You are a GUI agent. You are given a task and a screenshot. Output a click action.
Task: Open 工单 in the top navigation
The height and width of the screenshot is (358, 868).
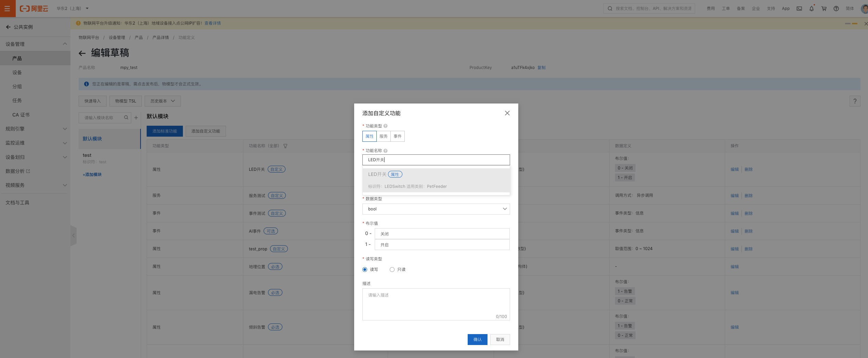[x=726, y=9]
